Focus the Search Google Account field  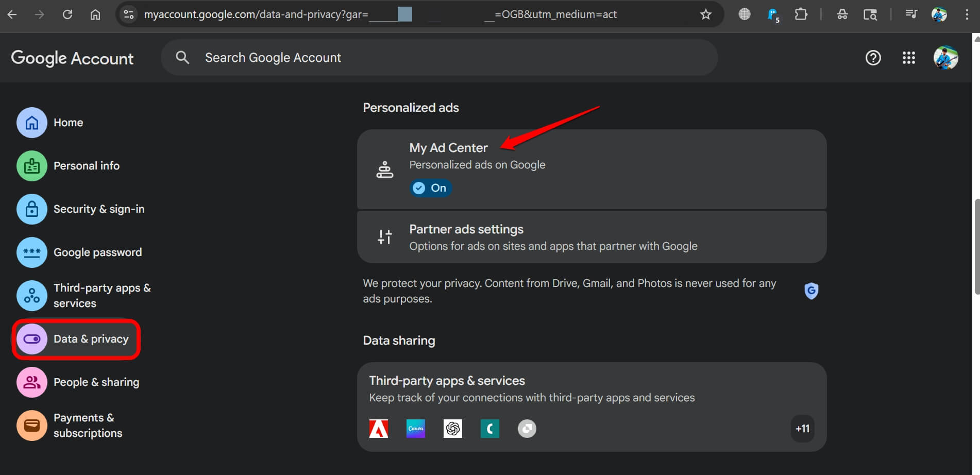click(x=439, y=58)
